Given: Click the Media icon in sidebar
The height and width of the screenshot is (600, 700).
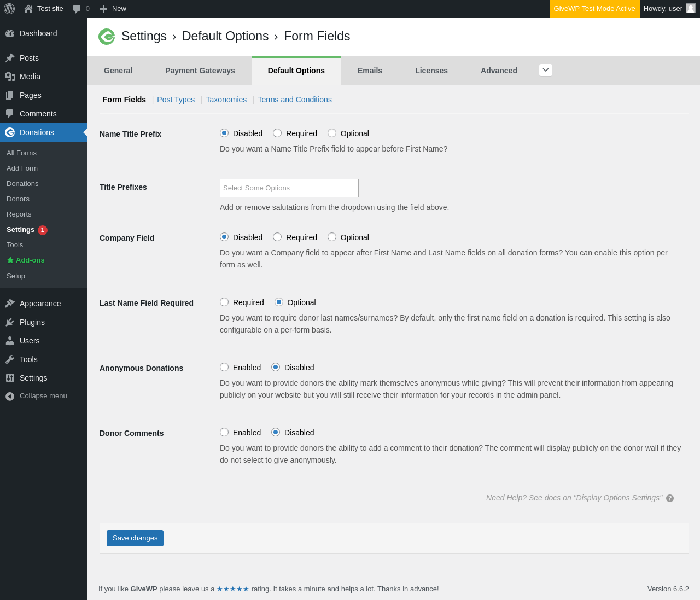Looking at the screenshot, I should [10, 77].
